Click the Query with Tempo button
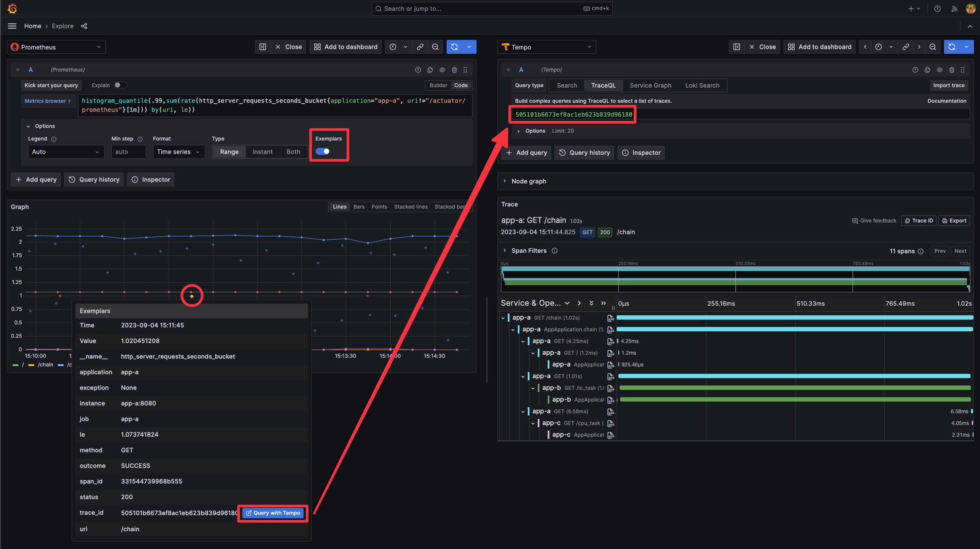This screenshot has height=549, width=980. coord(272,513)
